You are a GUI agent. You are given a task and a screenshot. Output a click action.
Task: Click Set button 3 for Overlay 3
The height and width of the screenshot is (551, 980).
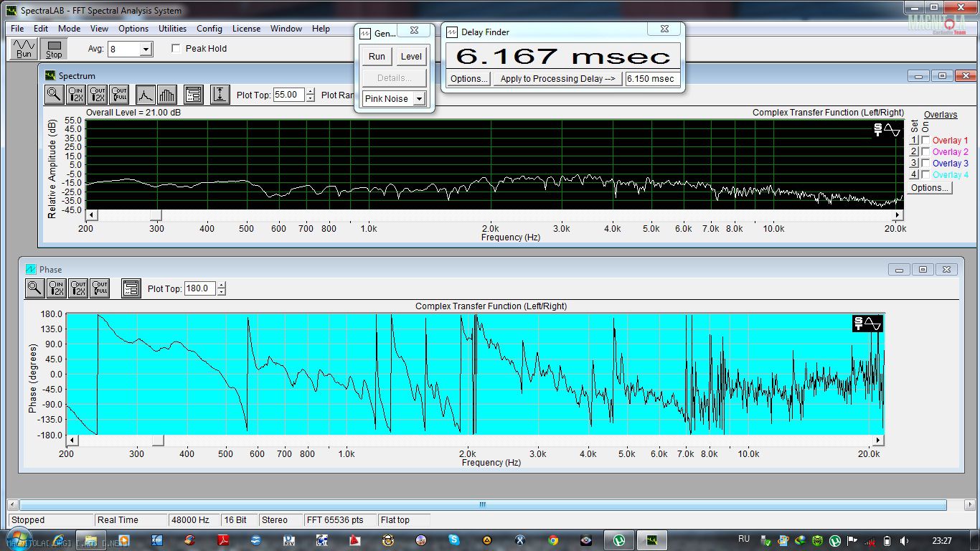pyautogui.click(x=914, y=164)
